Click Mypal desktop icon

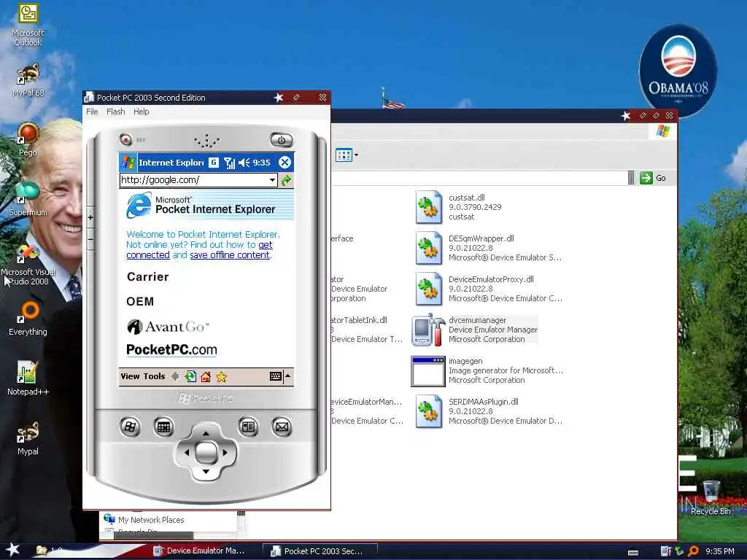[28, 438]
